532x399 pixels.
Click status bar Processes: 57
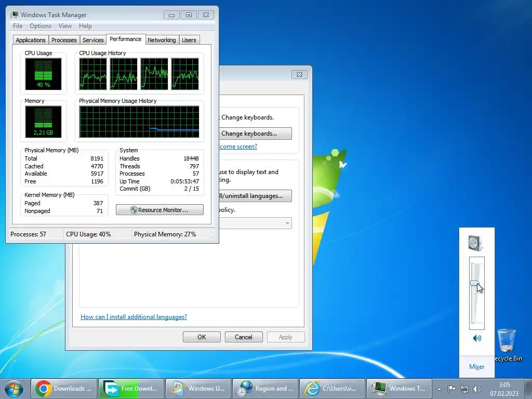coord(28,234)
